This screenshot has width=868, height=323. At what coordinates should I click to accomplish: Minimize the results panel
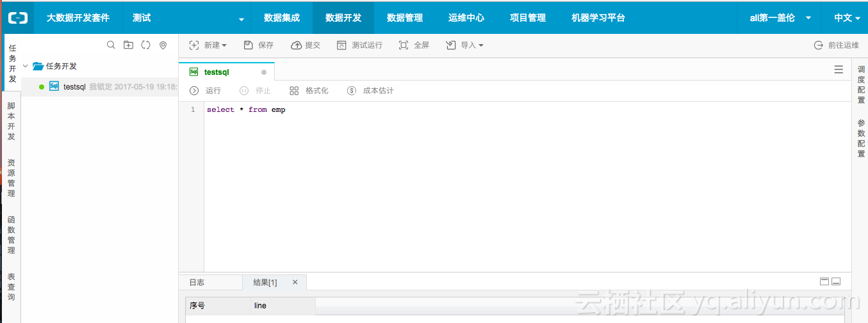pos(836,281)
